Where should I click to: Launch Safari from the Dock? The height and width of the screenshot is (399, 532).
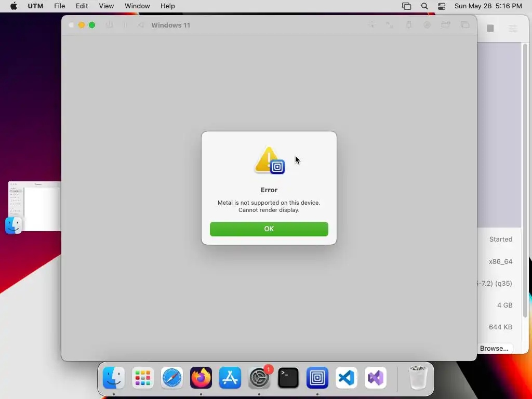pyautogui.click(x=171, y=378)
